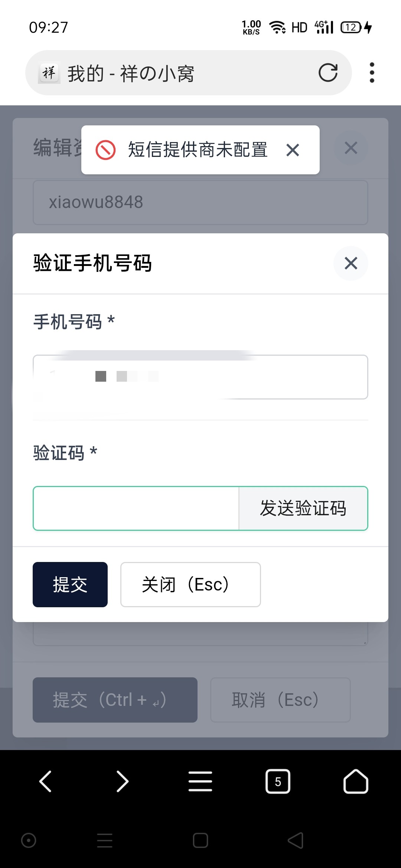
Task: Click the 发送验证码 button
Action: point(303,508)
